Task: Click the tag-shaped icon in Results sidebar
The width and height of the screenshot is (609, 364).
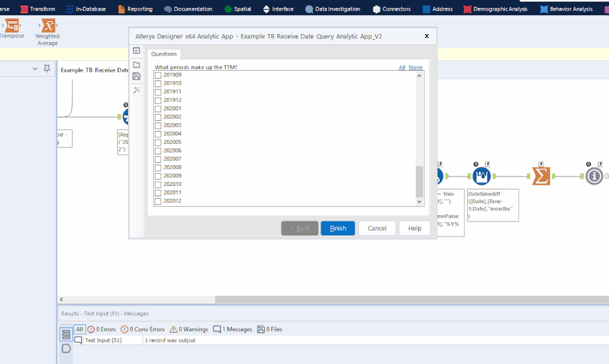Action: point(66,349)
